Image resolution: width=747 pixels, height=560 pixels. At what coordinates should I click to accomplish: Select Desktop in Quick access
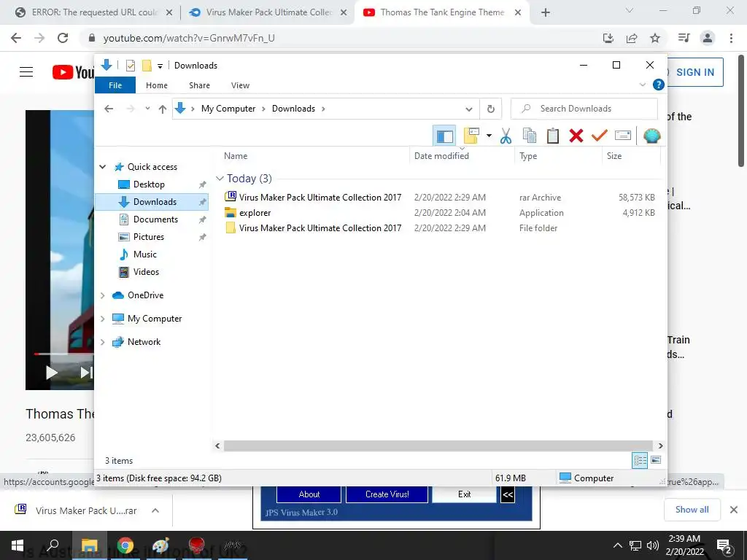click(149, 184)
